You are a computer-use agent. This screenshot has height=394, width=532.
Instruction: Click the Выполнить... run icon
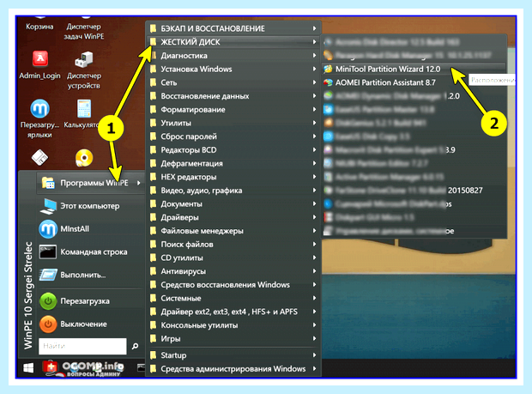48,275
